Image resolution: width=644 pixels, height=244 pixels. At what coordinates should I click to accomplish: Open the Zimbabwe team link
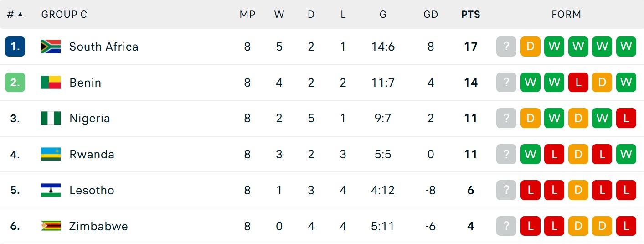pos(98,226)
